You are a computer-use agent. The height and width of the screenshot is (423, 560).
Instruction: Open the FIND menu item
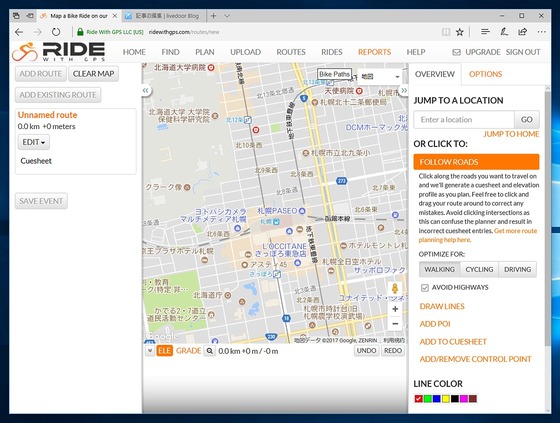coord(170,52)
